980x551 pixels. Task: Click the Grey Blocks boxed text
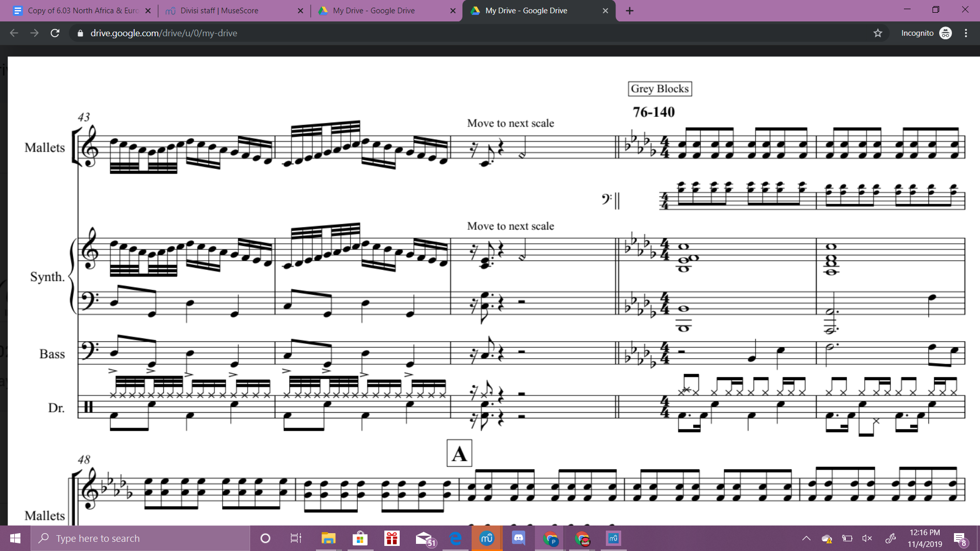(x=660, y=89)
